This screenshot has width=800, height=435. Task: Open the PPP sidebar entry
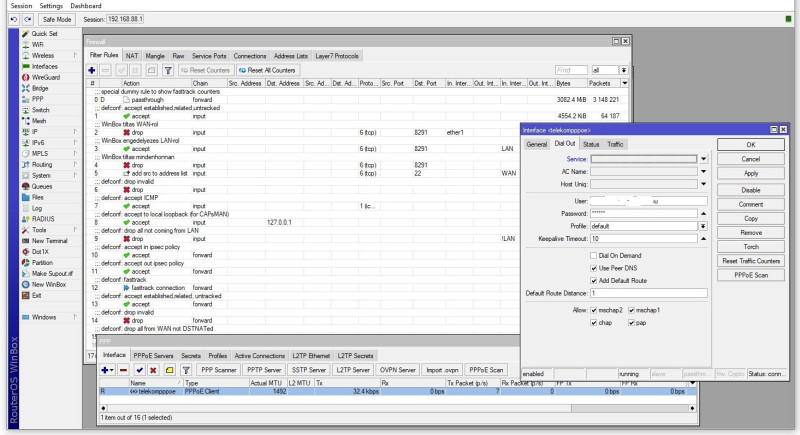click(37, 99)
